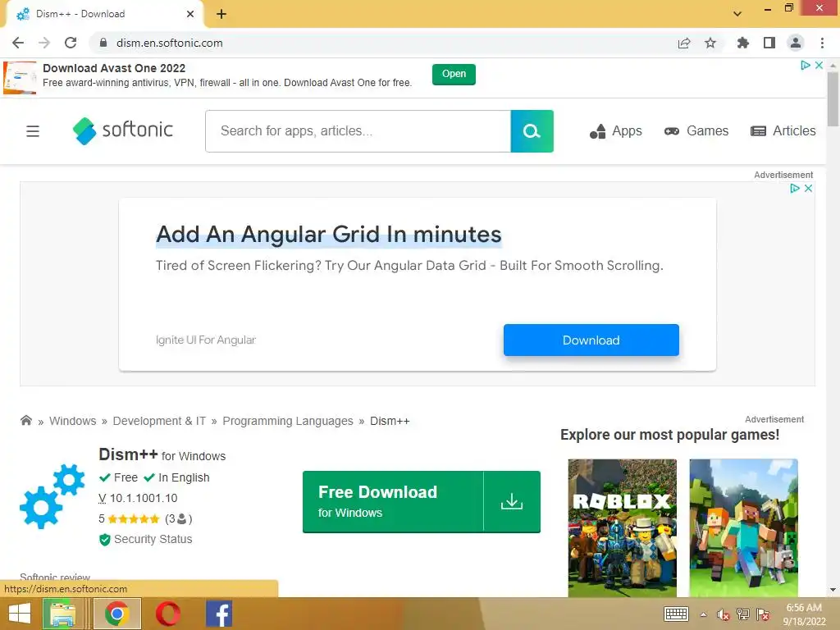This screenshot has height=630, width=840.
Task: Open the Games section
Action: [x=696, y=131]
